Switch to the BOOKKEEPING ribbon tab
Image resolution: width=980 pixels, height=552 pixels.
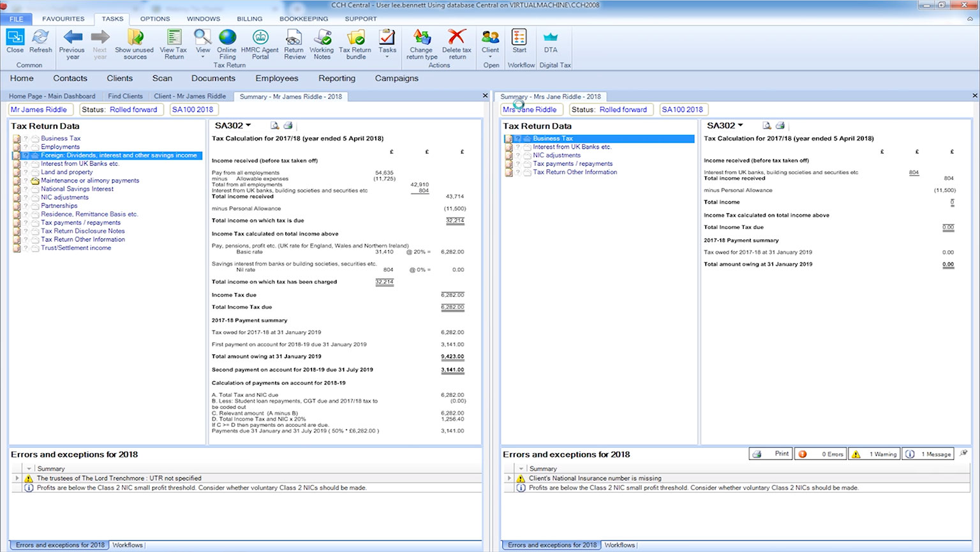coord(303,19)
